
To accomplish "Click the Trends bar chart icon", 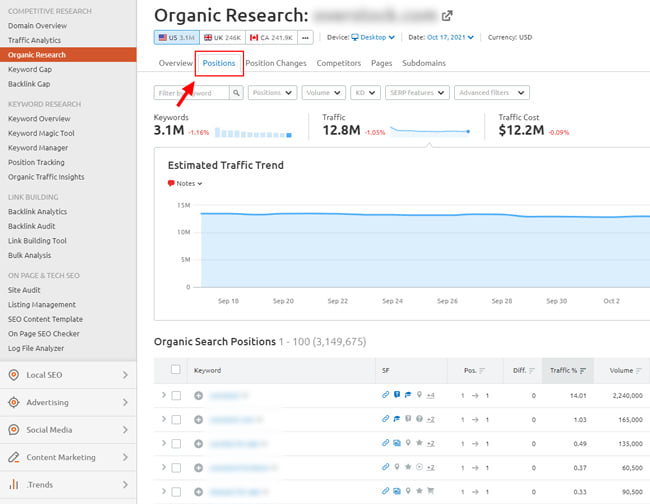I will [14, 485].
